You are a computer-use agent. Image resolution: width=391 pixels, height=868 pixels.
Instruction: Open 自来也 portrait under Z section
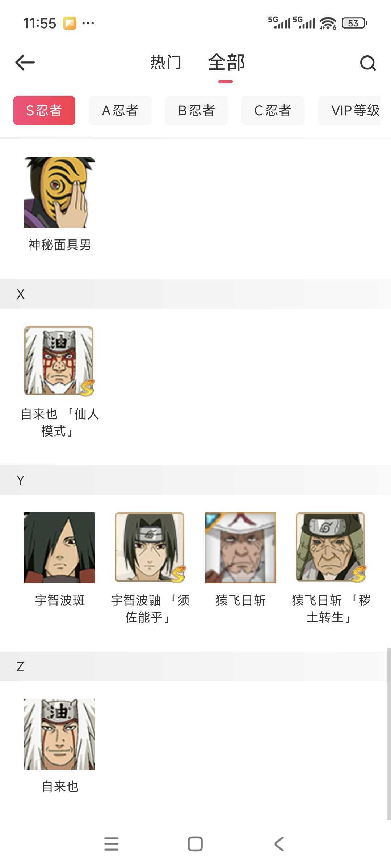60,734
